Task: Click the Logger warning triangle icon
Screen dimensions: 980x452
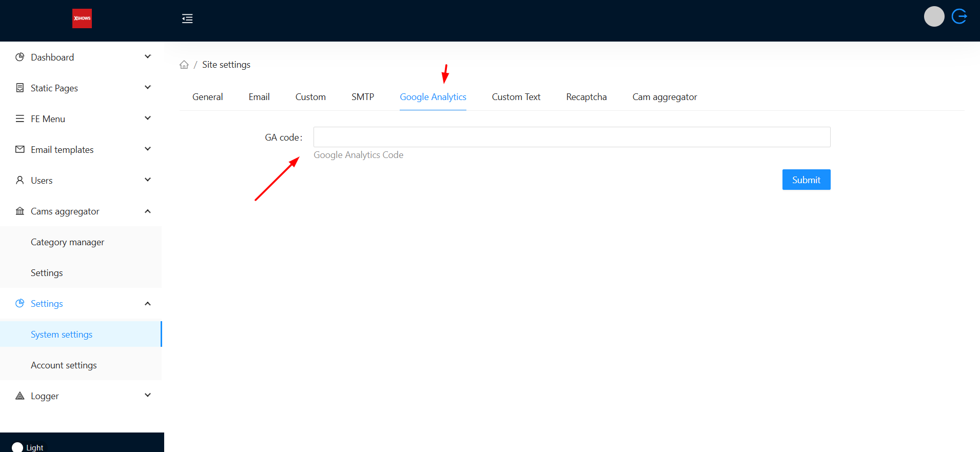Action: click(20, 396)
